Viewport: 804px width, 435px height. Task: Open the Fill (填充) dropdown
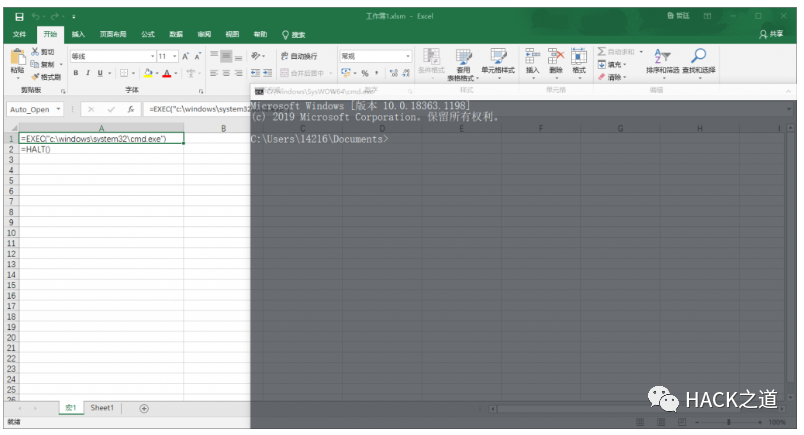pyautogui.click(x=612, y=65)
